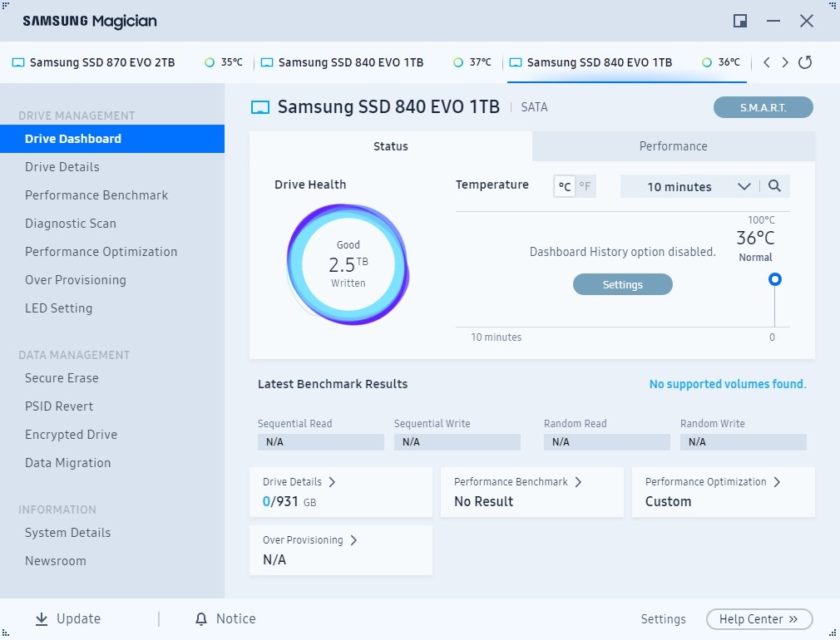
Task: Click the Sequential Read N/A field
Action: (x=321, y=442)
